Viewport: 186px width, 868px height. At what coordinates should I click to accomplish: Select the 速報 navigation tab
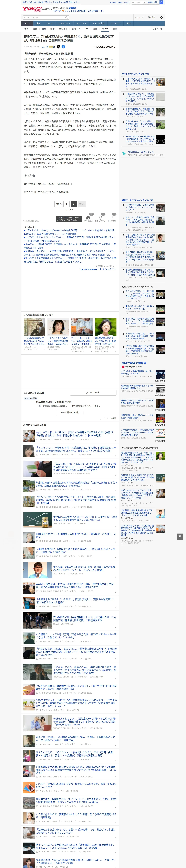tap(38, 24)
